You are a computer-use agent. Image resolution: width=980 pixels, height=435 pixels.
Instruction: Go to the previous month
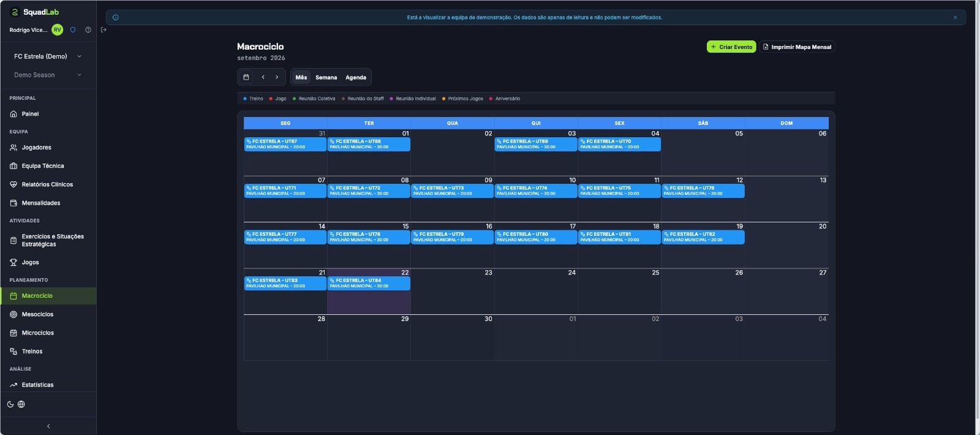[263, 77]
